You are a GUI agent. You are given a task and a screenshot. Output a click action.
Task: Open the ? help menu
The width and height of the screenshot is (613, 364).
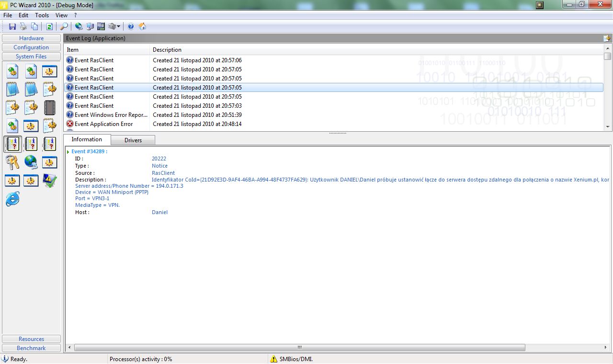(x=75, y=15)
